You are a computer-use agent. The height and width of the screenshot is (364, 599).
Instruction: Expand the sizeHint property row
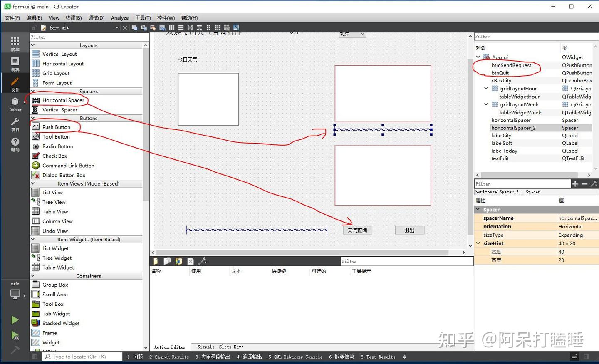coord(478,243)
